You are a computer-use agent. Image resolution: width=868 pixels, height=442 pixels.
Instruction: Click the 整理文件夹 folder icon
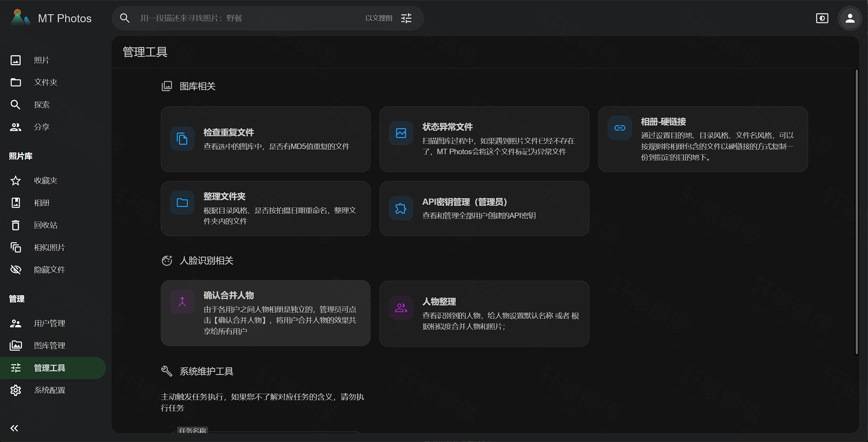(x=182, y=203)
